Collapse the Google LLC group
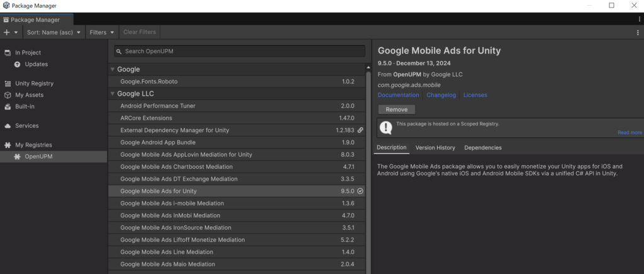Image resolution: width=644 pixels, height=274 pixels. point(113,94)
